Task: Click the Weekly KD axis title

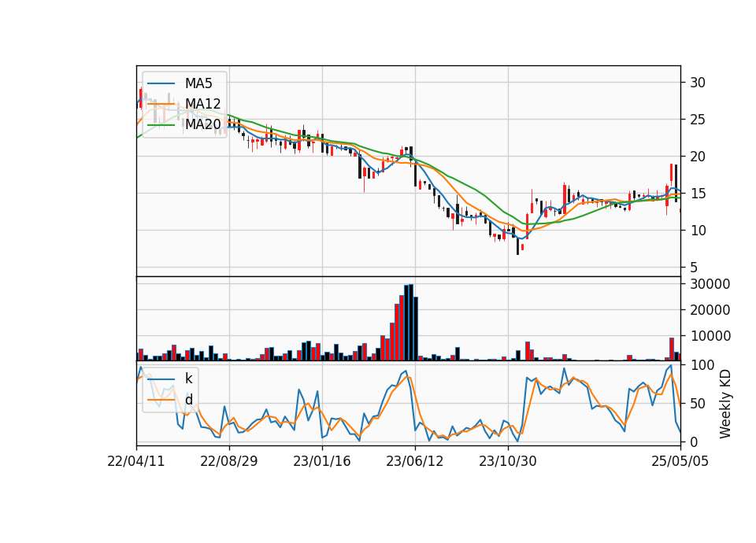Action: pyautogui.click(x=725, y=404)
